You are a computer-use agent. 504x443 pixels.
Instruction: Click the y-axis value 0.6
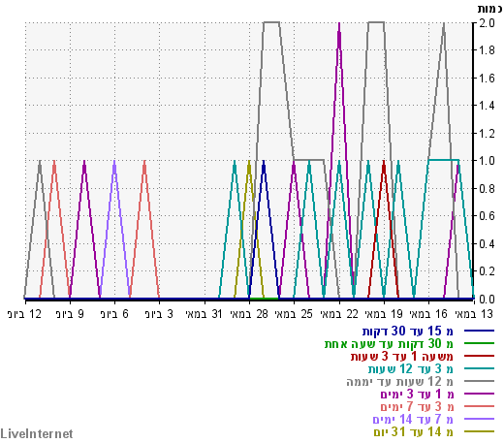coord(487,216)
